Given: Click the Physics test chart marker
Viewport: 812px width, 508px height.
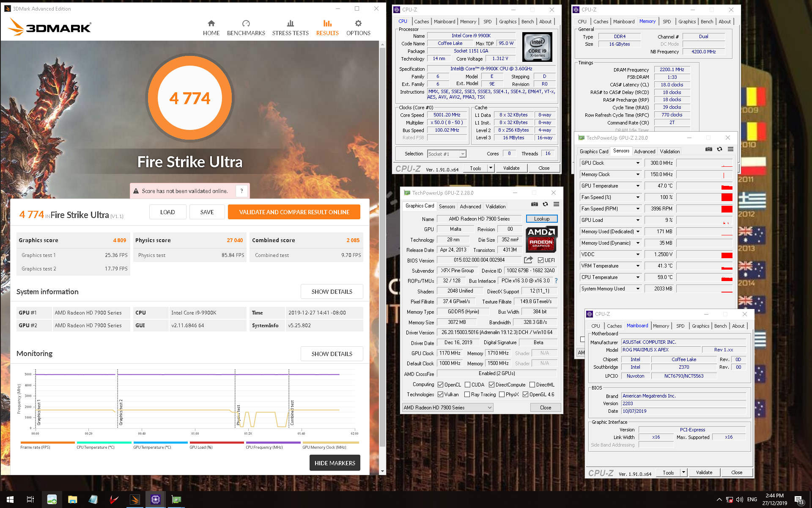Looking at the screenshot, I should point(238,415).
